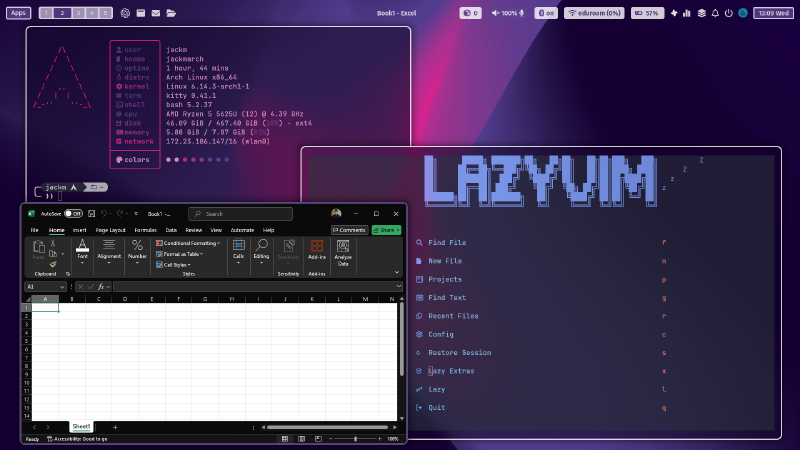Click the Insert Function fx icon

click(x=101, y=287)
